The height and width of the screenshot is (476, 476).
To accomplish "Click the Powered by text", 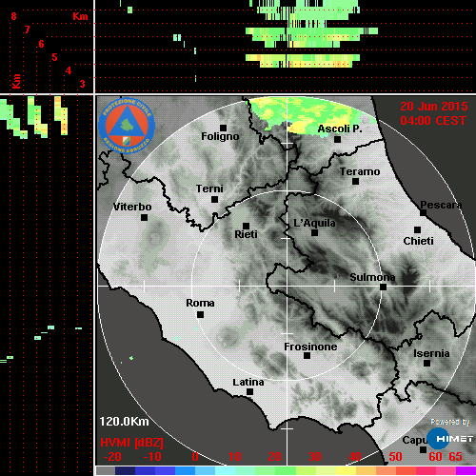I will coord(450,422).
